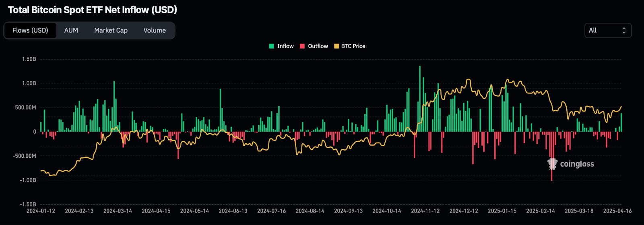The image size is (644, 225).
Task: Click the -1.50B y-axis label
Action: point(28,204)
